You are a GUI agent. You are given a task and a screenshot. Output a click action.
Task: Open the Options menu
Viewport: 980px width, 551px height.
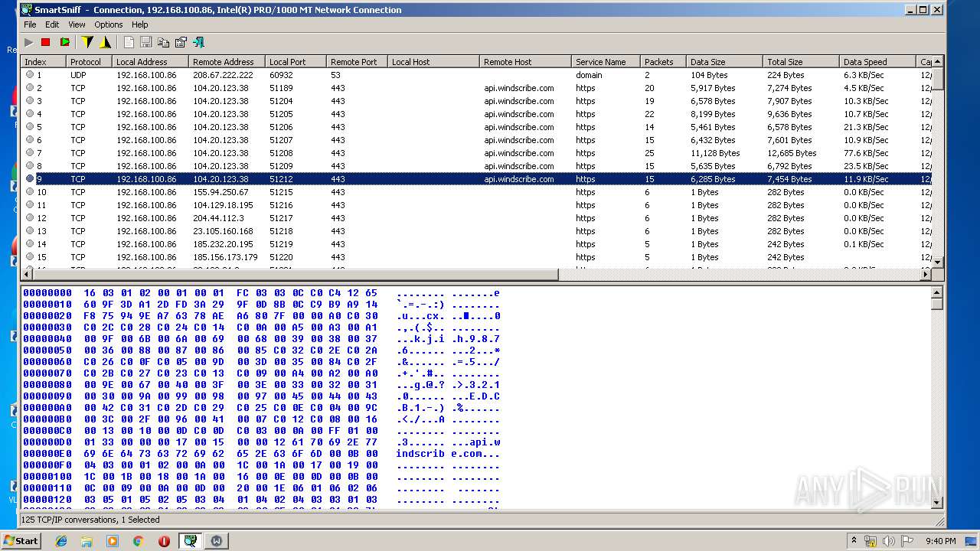109,24
